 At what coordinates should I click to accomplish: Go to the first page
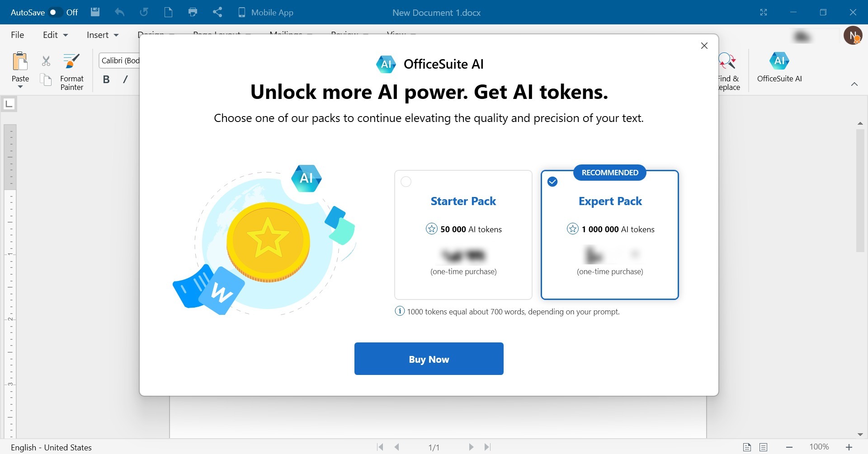(380, 447)
